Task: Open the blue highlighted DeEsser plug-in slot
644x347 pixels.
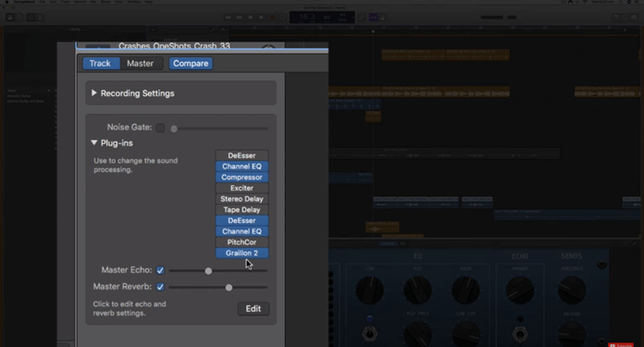Action: click(241, 220)
